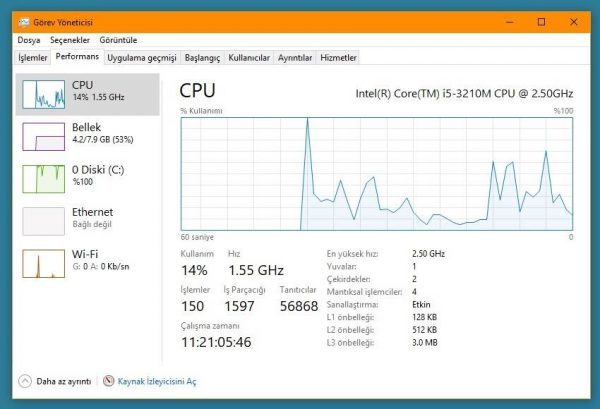Select the Wi-Fi activity graph icon
The height and width of the screenshot is (409, 600).
(44, 263)
